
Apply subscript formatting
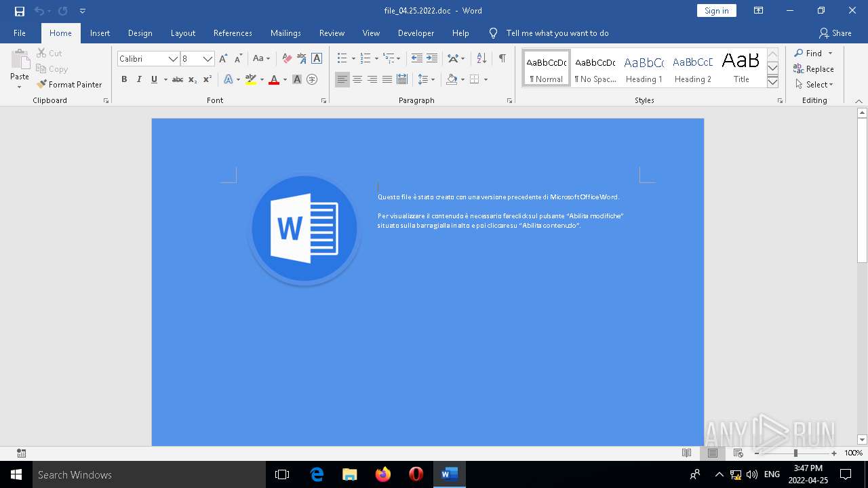193,79
